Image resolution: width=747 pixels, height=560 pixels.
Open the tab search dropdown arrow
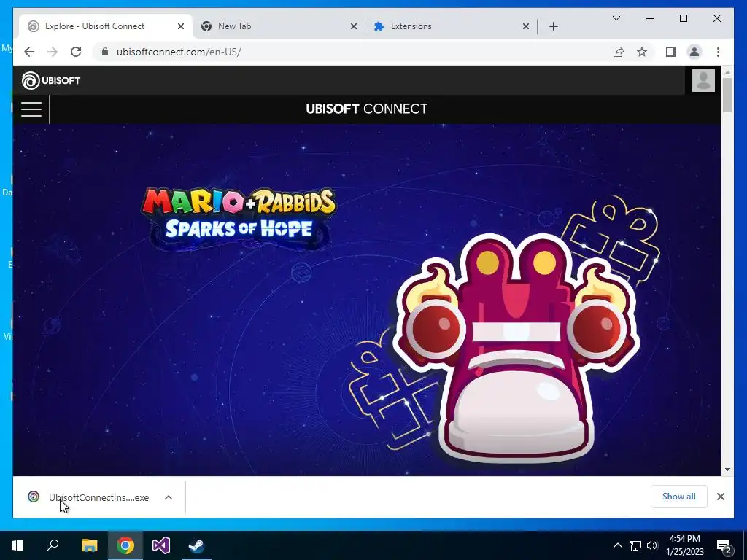(x=616, y=18)
